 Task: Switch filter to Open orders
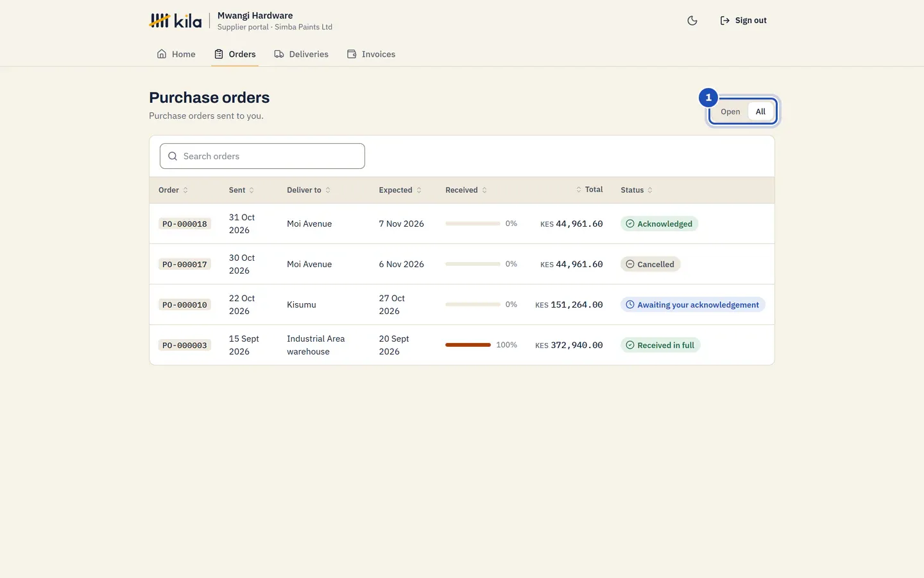(730, 112)
